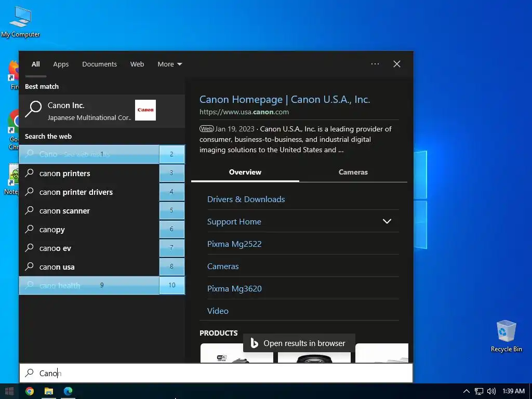The height and width of the screenshot is (399, 532).
Task: Switch to the Apps search tab
Action: 61,64
